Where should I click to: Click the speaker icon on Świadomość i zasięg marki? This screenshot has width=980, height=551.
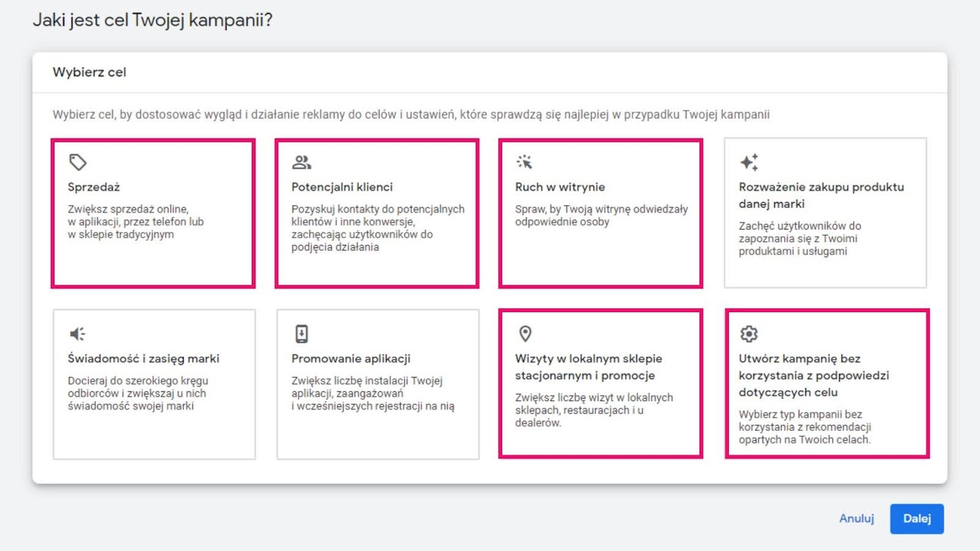(x=77, y=333)
